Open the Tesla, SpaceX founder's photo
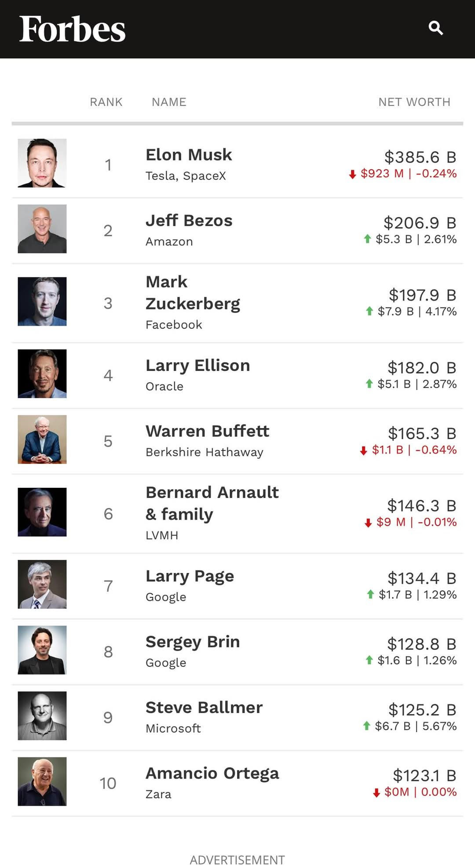 [42, 163]
